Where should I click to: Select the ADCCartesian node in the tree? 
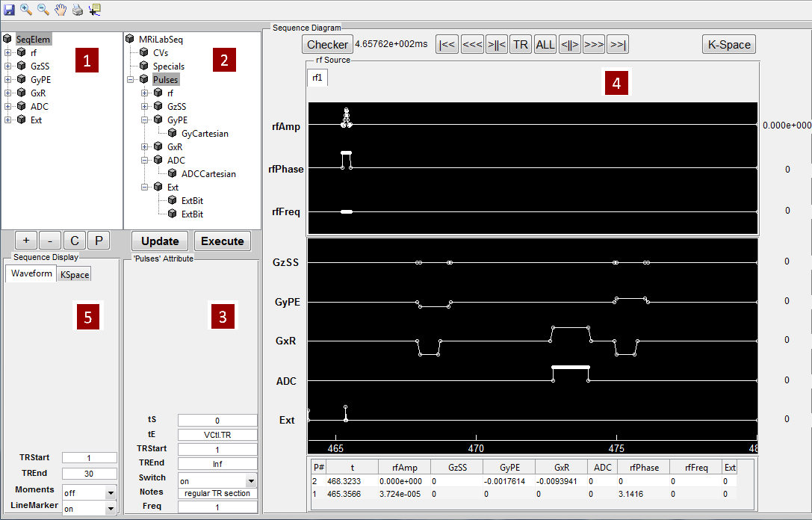[x=208, y=174]
